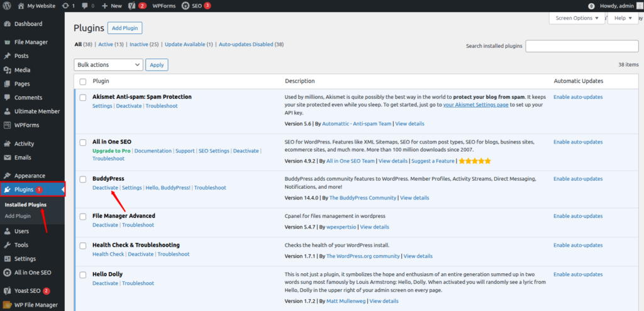Click the Search installed plugins field
Image resolution: width=644 pixels, height=311 pixels.
tap(582, 46)
